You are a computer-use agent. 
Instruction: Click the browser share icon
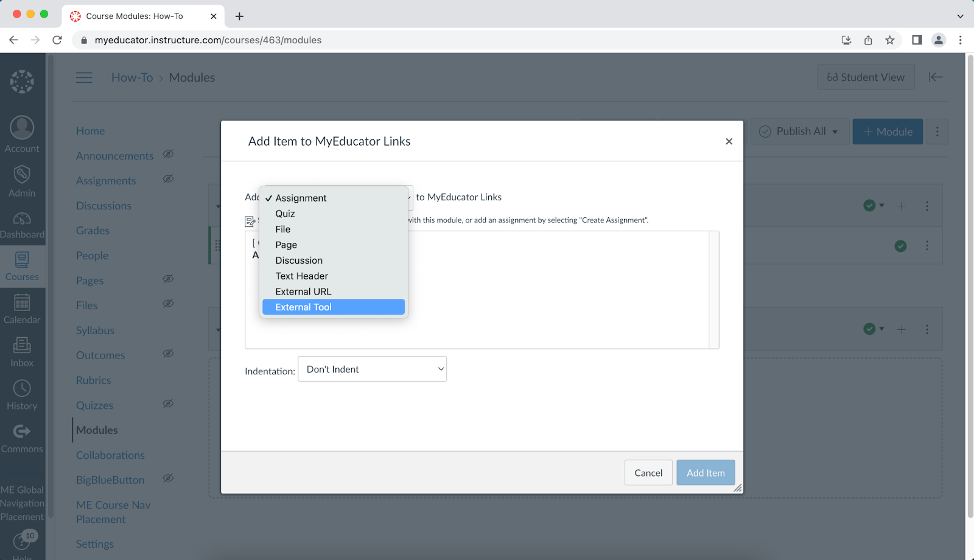click(868, 40)
